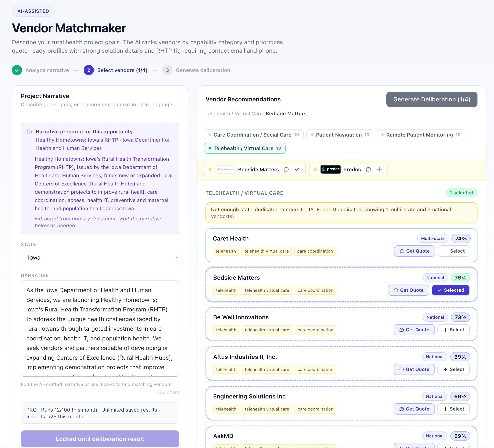Viewport: 494px width, 448px height.
Task: Click Caret Health's Multi-state badge
Action: [x=433, y=238]
